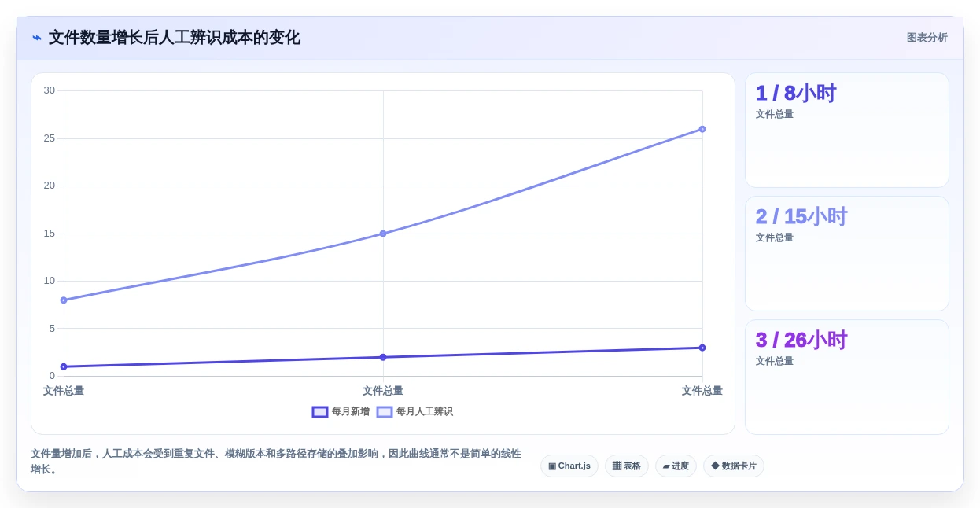The image size is (980, 508).
Task: Select the Chart.js chip
Action: click(569, 466)
